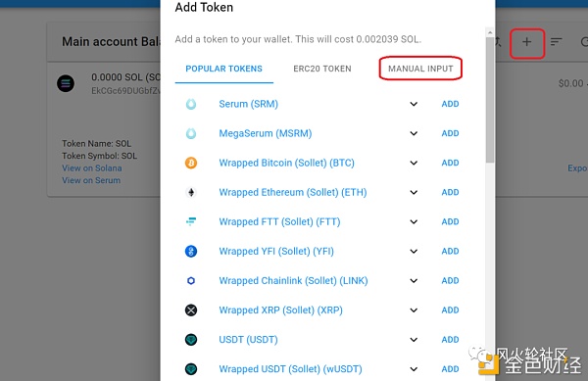This screenshot has width=588, height=381.
Task: Add the MegaSerum (MSRM) token
Action: coord(450,133)
